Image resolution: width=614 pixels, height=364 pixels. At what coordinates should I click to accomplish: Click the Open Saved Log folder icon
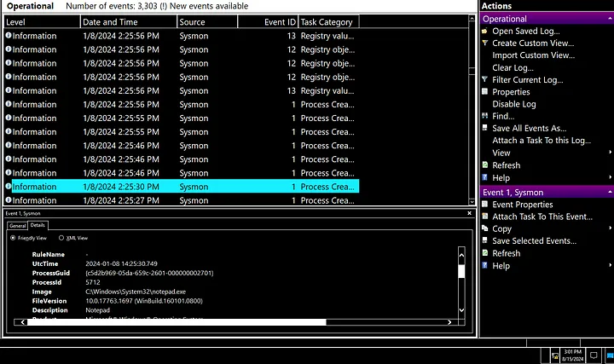coord(484,31)
